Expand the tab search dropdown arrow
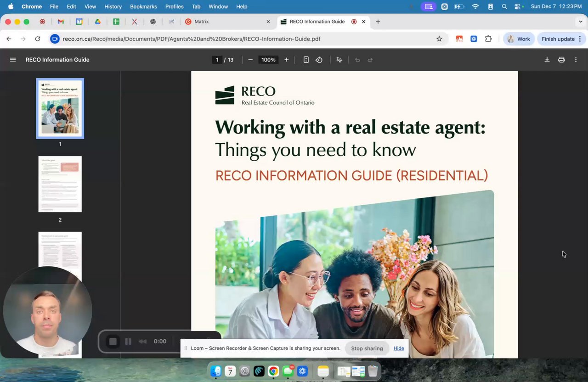This screenshot has height=382, width=588. 581,22
